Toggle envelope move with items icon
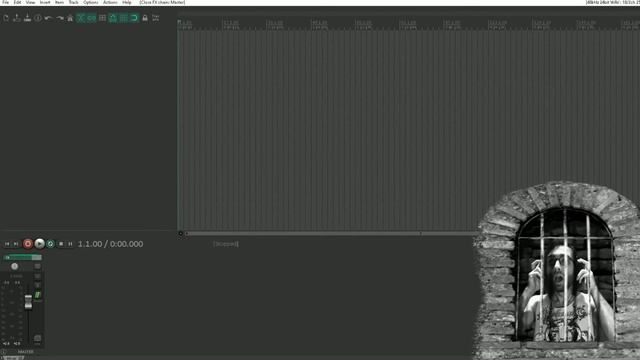This screenshot has width=640, height=360. (x=113, y=18)
